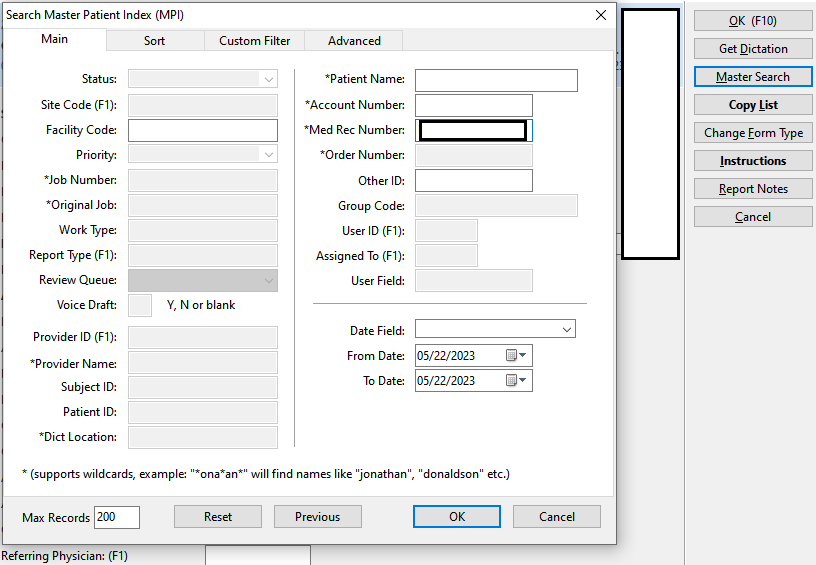816x565 pixels.
Task: Open the Custom Filter tab
Action: click(x=254, y=41)
